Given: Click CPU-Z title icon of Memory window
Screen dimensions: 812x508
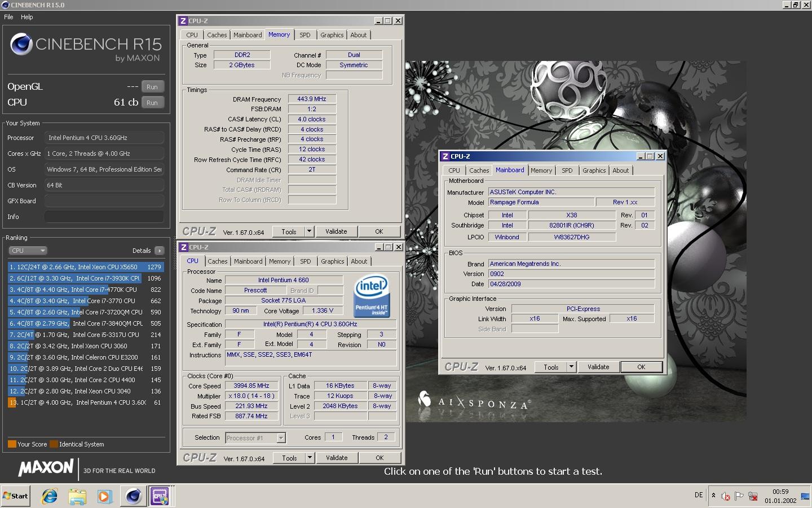Looking at the screenshot, I should [x=183, y=21].
